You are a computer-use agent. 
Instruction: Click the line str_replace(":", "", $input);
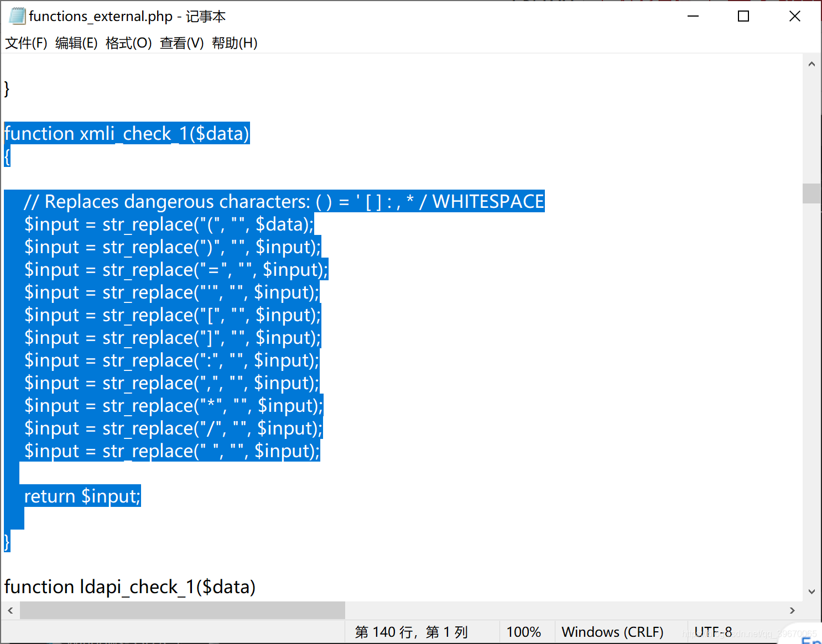[171, 360]
